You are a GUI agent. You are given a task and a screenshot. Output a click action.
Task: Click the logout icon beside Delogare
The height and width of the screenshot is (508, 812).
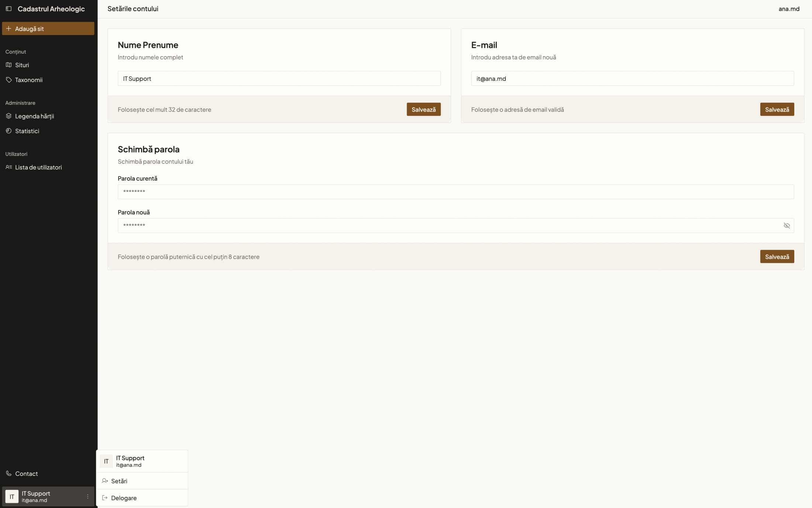point(105,498)
